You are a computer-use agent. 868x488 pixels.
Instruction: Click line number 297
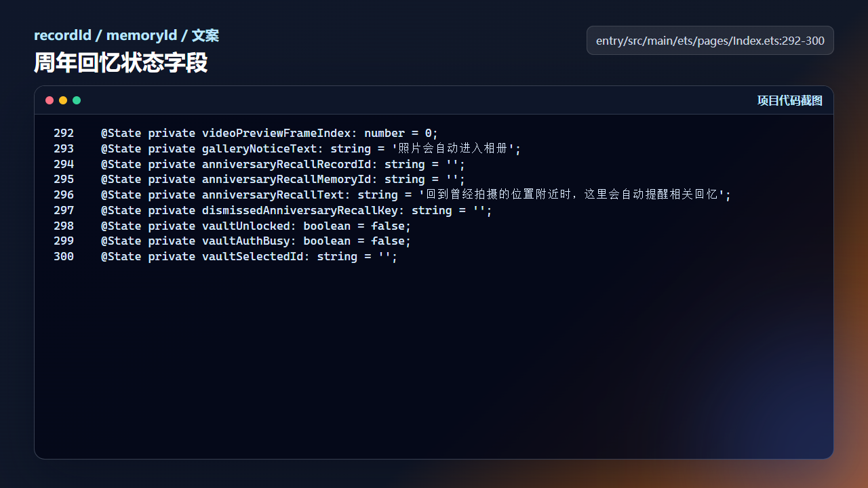[64, 210]
